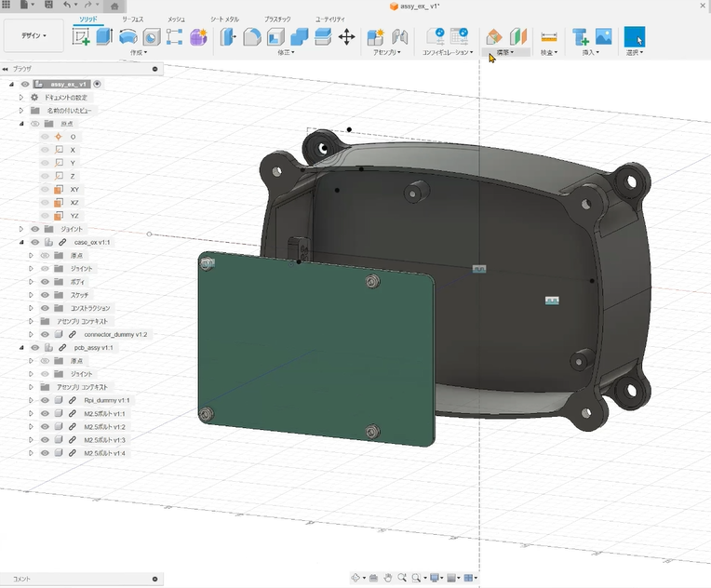The width and height of the screenshot is (711, 588).
Task: Click the Fillet tool icon
Action: click(x=251, y=37)
